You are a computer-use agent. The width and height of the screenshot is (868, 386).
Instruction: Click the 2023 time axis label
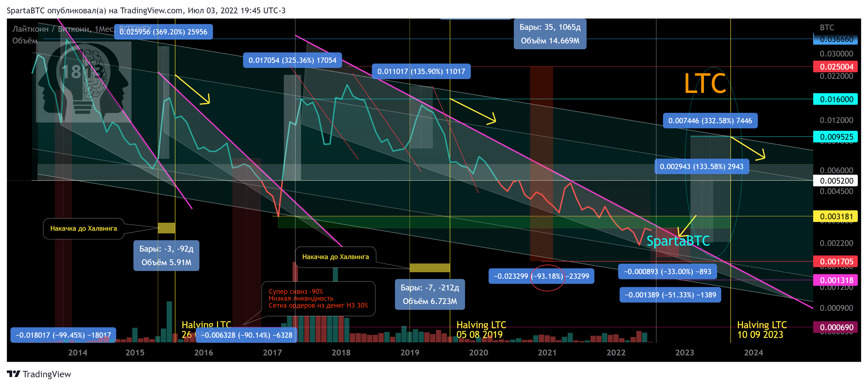pos(685,353)
